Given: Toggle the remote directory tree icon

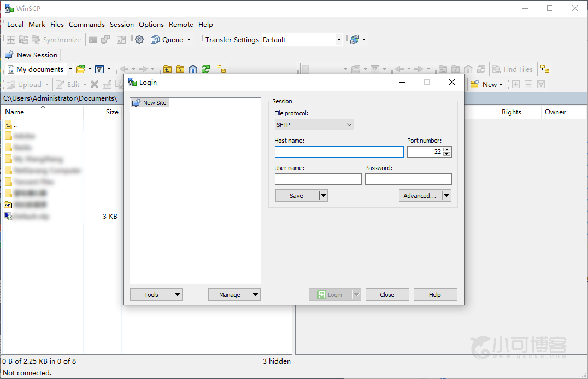Looking at the screenshot, I should (545, 69).
